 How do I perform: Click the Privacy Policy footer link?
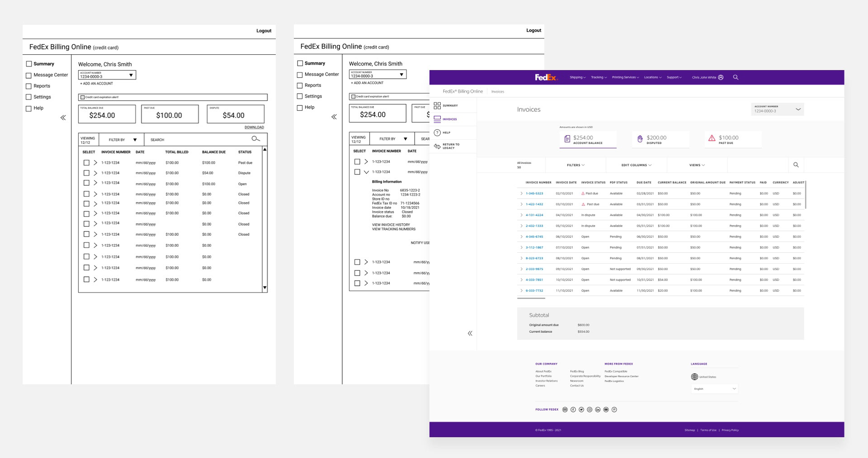(730, 430)
